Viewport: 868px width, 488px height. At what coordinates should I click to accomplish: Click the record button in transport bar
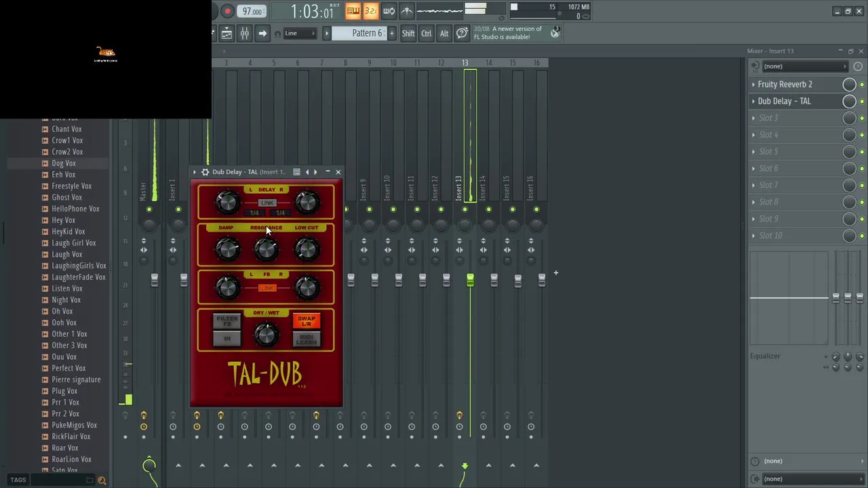tap(228, 11)
